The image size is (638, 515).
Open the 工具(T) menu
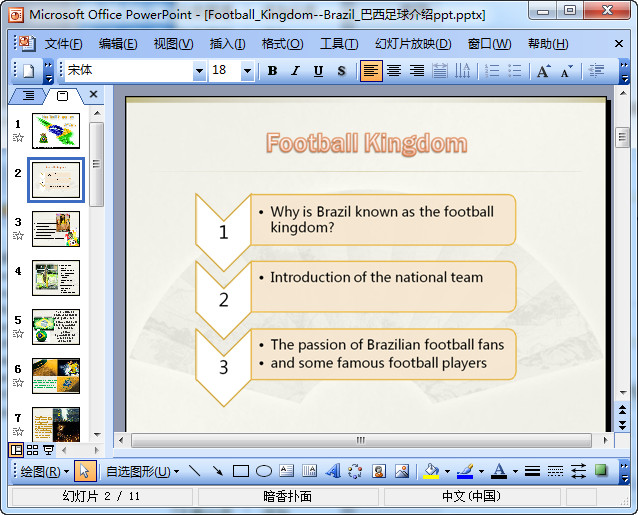[x=339, y=44]
